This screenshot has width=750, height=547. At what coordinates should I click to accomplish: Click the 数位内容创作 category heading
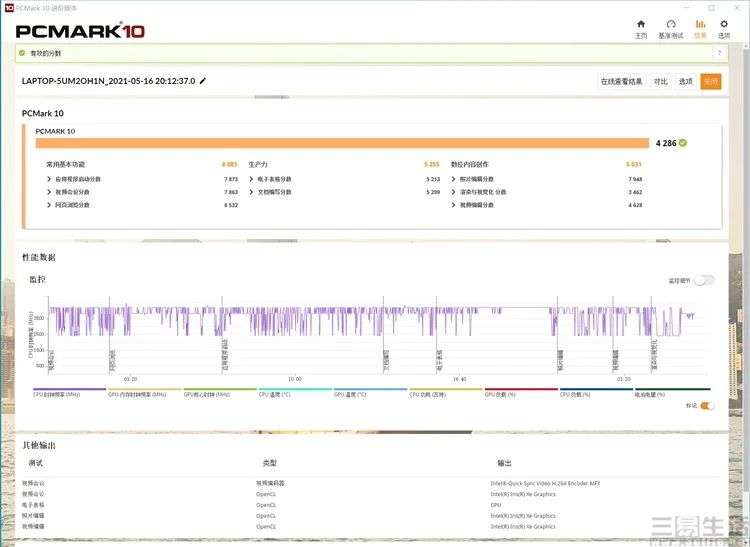pos(470,164)
